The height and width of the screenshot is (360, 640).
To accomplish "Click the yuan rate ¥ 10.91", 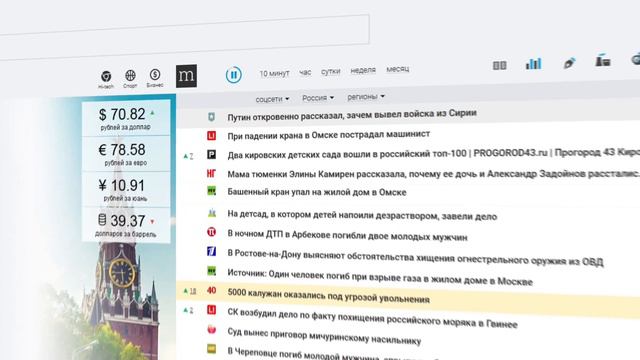I will 122,186.
